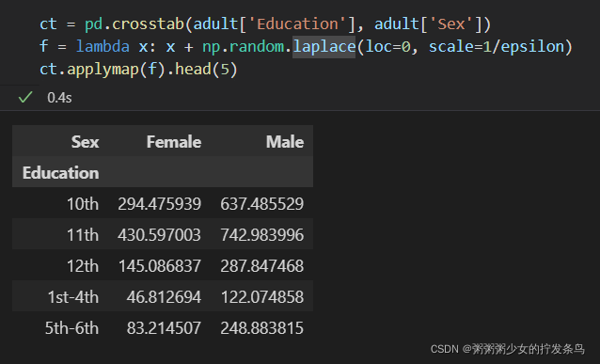Click the '5th-6th' row label
Screen dimensions: 600x364
tap(71, 328)
